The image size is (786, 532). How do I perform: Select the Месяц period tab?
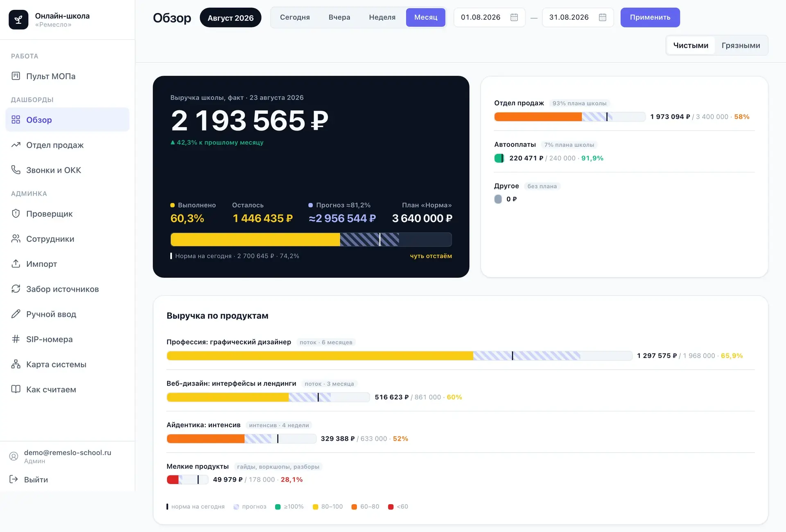(426, 17)
